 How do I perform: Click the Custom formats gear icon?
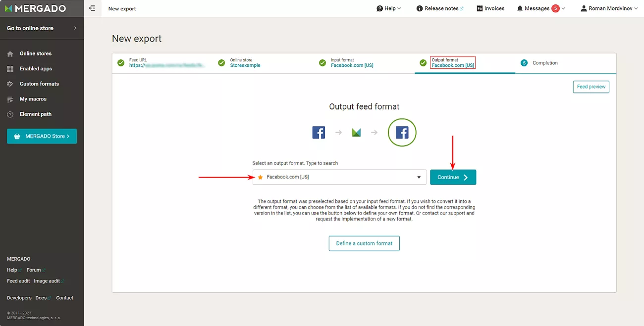point(10,84)
